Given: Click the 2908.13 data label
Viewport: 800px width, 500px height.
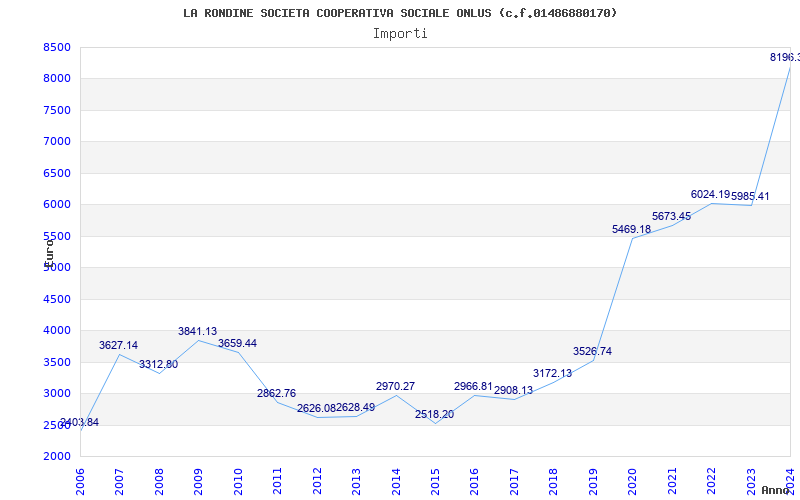Looking at the screenshot, I should (513, 390).
